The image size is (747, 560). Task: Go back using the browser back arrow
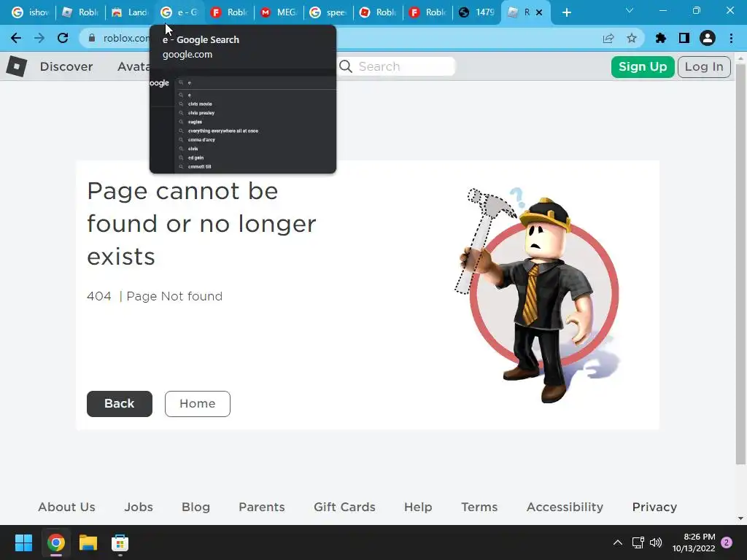click(16, 38)
